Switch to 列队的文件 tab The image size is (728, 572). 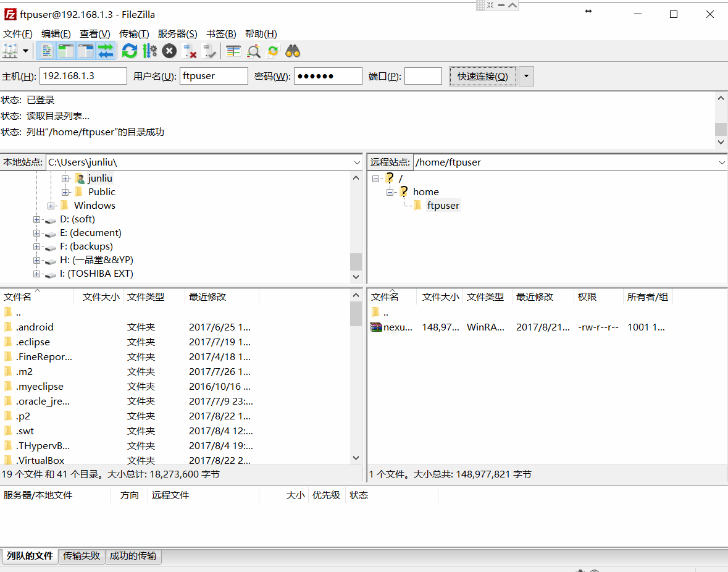tap(30, 556)
